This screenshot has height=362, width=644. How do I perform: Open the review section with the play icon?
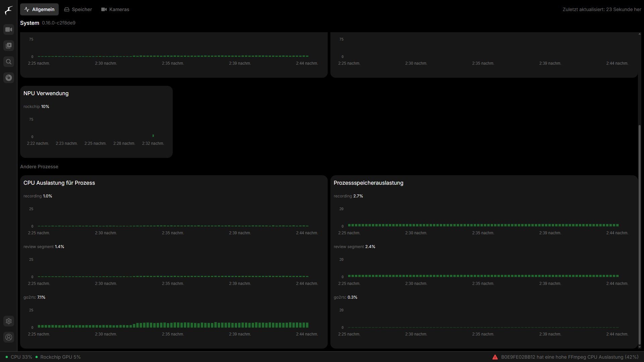pyautogui.click(x=9, y=46)
